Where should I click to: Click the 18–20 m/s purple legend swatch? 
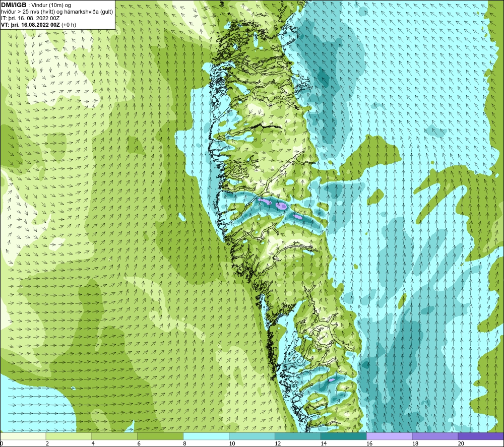coord(435,436)
